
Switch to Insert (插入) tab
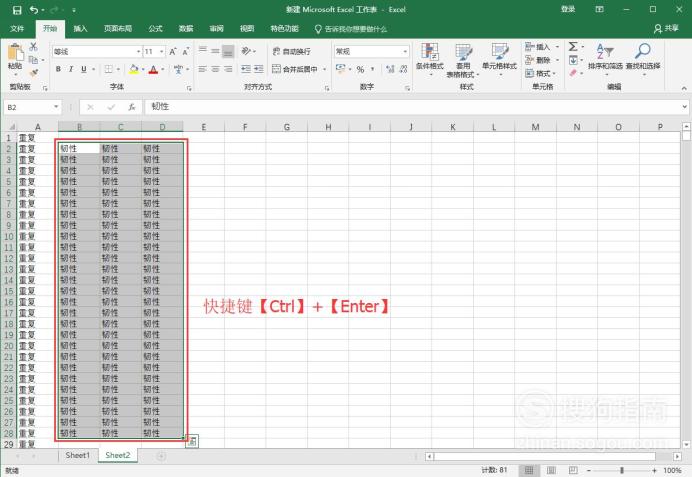pyautogui.click(x=80, y=29)
